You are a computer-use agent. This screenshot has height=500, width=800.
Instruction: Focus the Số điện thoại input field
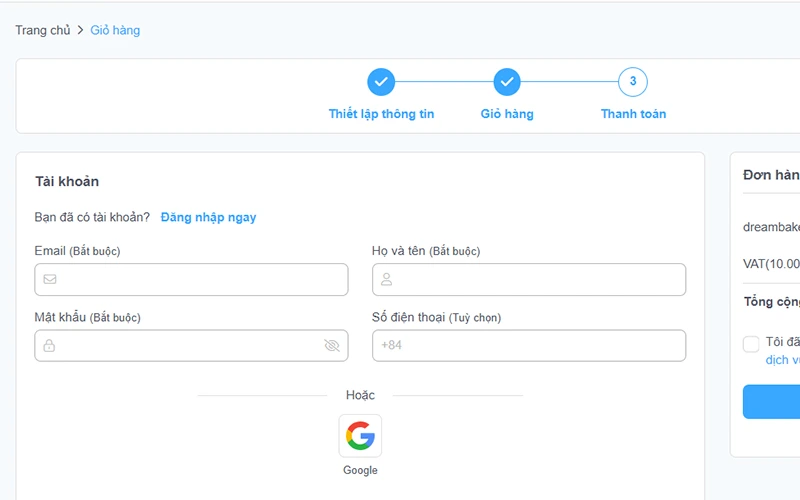(x=529, y=345)
